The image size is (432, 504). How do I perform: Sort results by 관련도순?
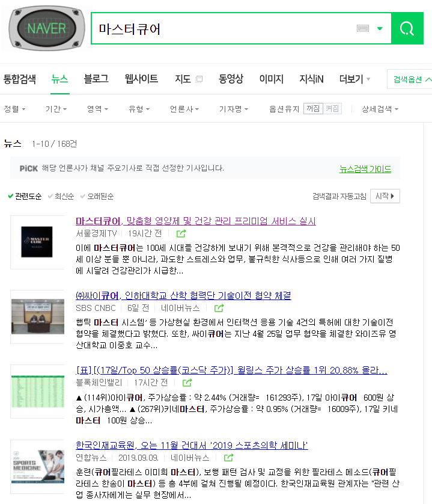[25, 196]
